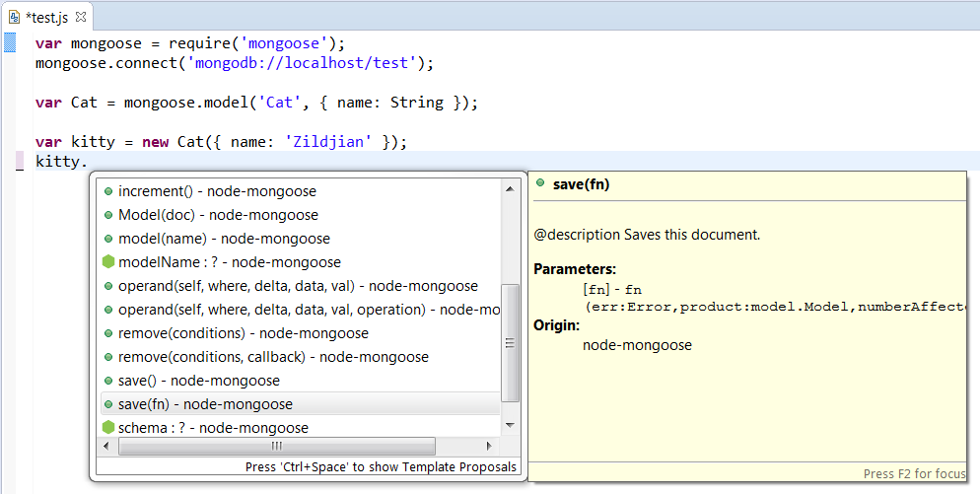
Task: Click the scroll up arrow of the proposals list
Action: [510, 188]
